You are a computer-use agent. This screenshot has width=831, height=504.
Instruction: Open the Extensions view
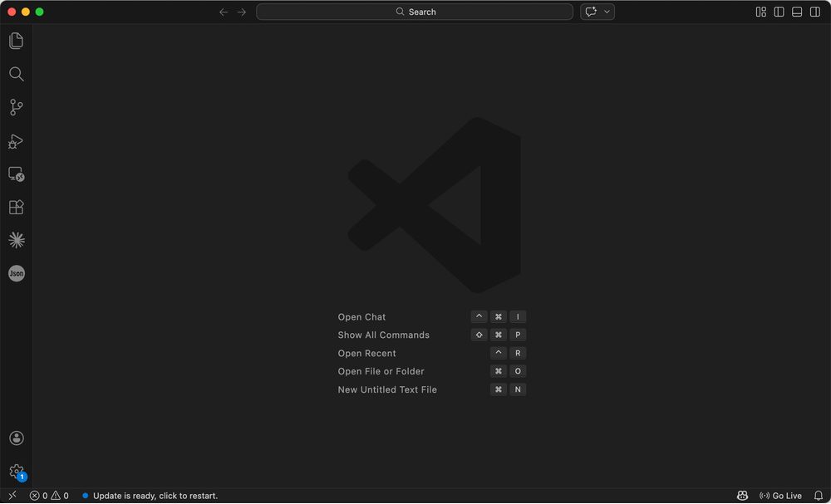click(x=16, y=208)
